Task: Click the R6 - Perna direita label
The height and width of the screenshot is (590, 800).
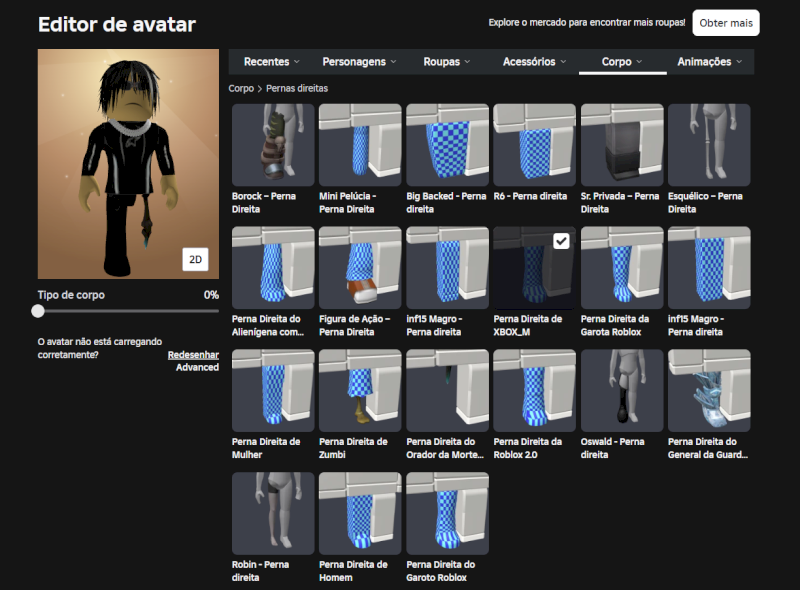Action: (x=530, y=196)
